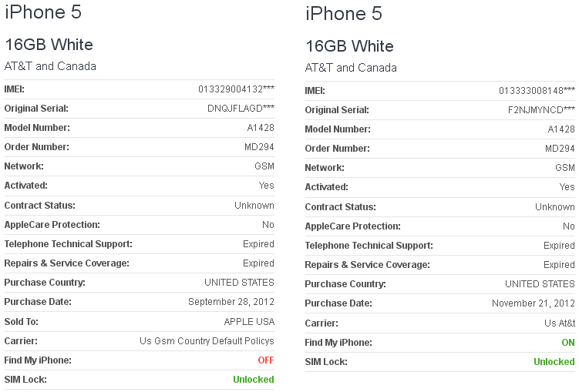Click the APPLE USA sold-to value
579x392 pixels.
[249, 321]
